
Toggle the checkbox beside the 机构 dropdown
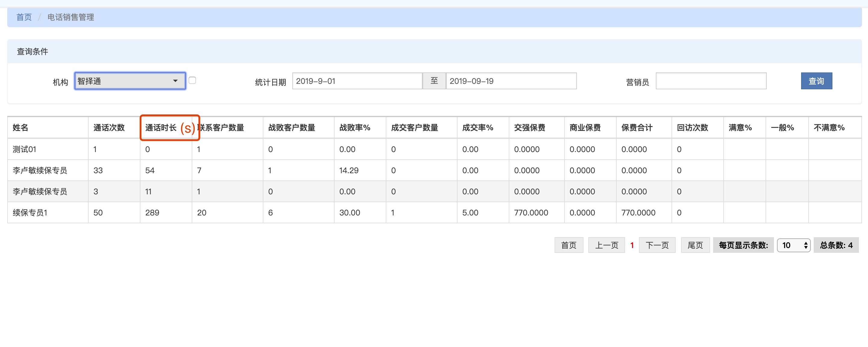click(x=192, y=80)
